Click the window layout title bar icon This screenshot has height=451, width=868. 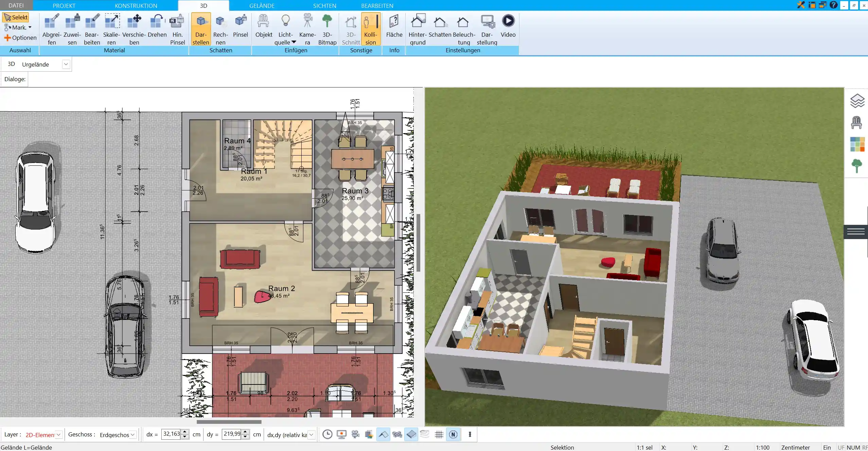click(812, 5)
